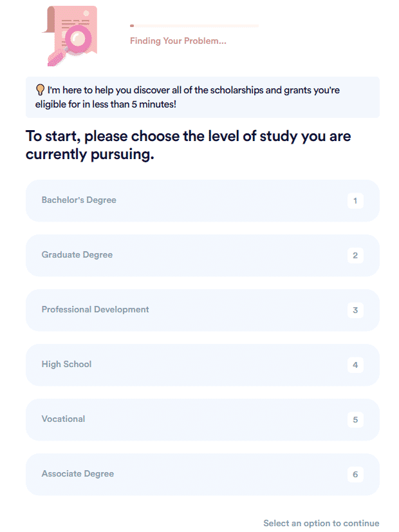Click the scholarships and grants info banner
This screenshot has width=399, height=532.
click(x=202, y=97)
